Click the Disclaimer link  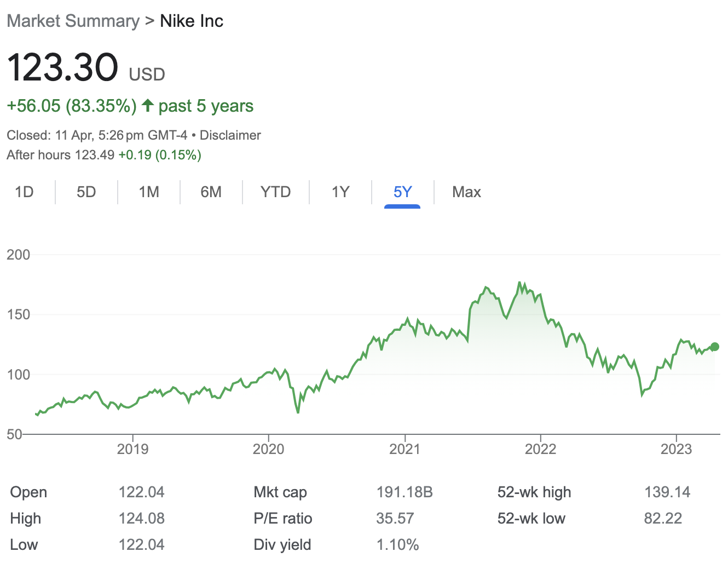230,135
